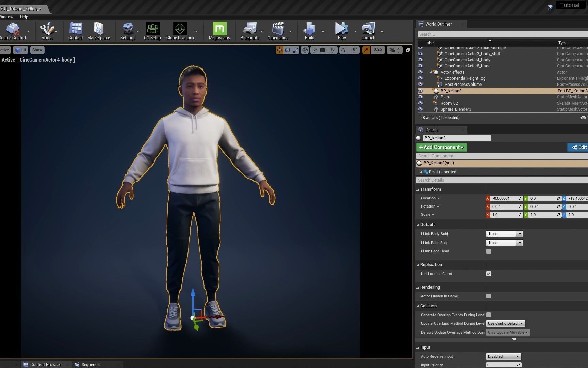
Task: Launch the CC Setup plugin icon
Action: (x=152, y=31)
